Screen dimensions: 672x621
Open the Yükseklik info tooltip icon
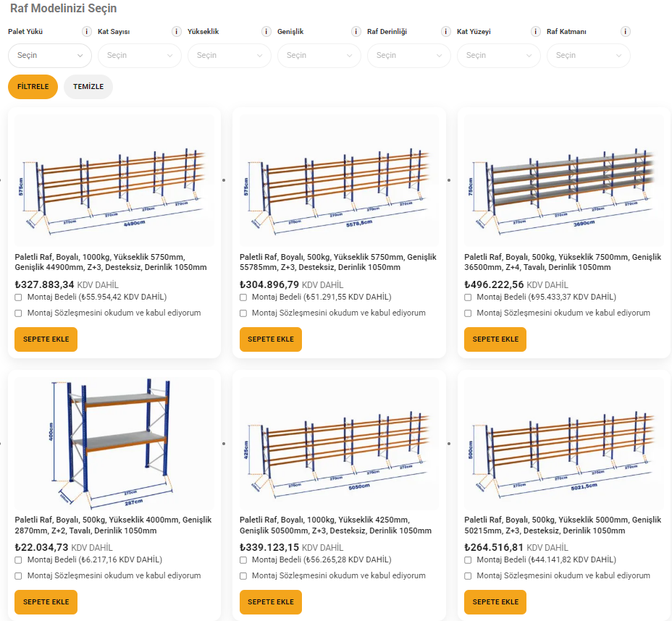coord(266,32)
